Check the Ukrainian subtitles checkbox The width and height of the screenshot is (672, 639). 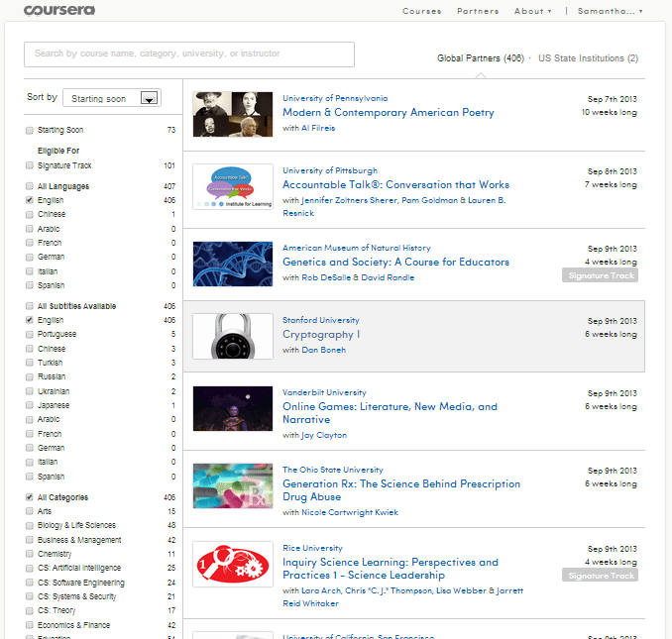tap(29, 391)
